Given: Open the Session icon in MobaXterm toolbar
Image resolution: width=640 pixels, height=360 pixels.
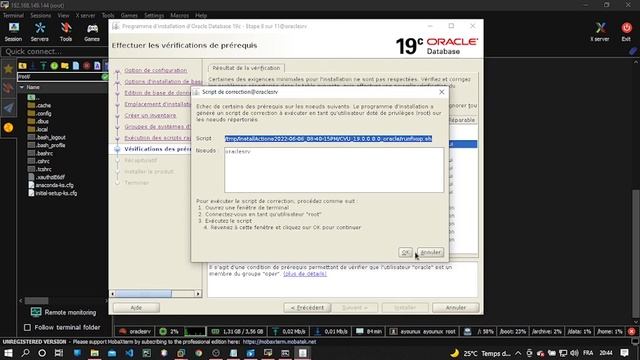Looking at the screenshot, I should (13, 32).
